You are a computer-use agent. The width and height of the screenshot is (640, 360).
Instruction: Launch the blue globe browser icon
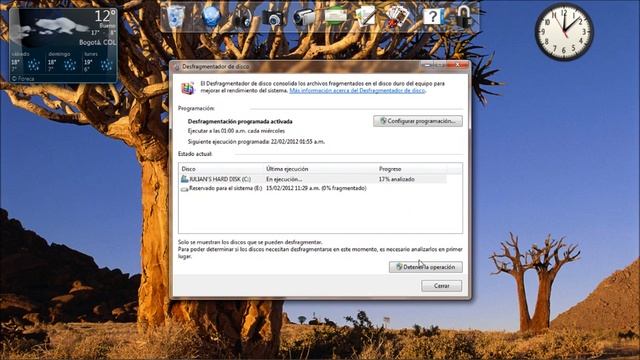pos(211,17)
